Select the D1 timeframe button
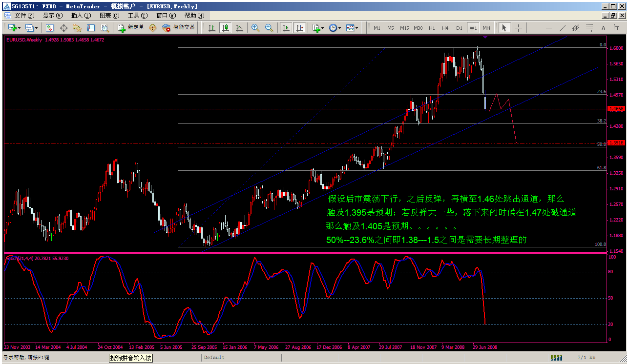 click(x=459, y=28)
